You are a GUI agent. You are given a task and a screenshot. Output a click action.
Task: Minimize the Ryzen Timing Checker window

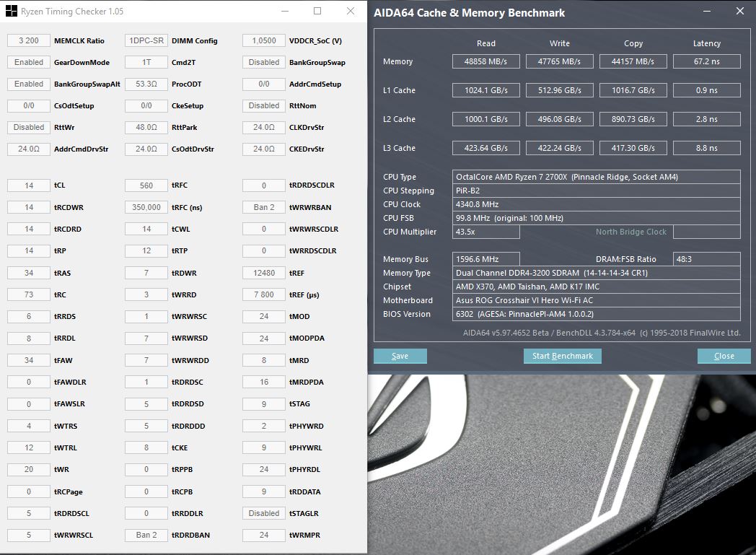(x=285, y=11)
